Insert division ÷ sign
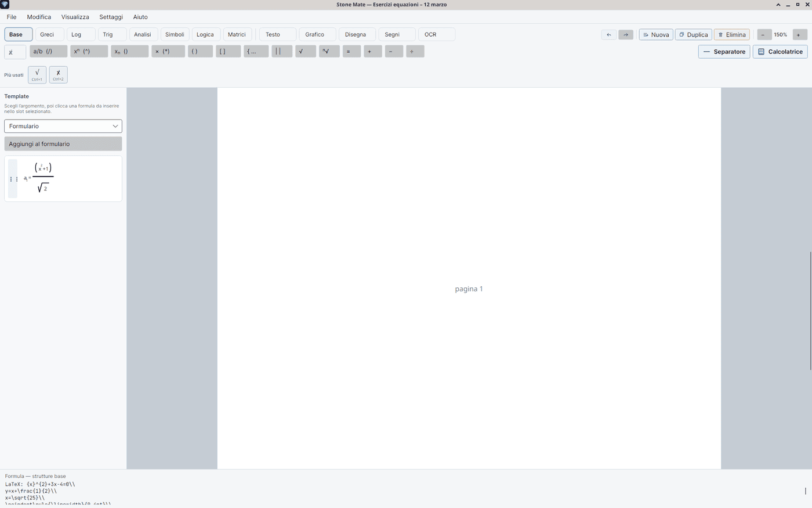Image resolution: width=812 pixels, height=508 pixels. (415, 52)
